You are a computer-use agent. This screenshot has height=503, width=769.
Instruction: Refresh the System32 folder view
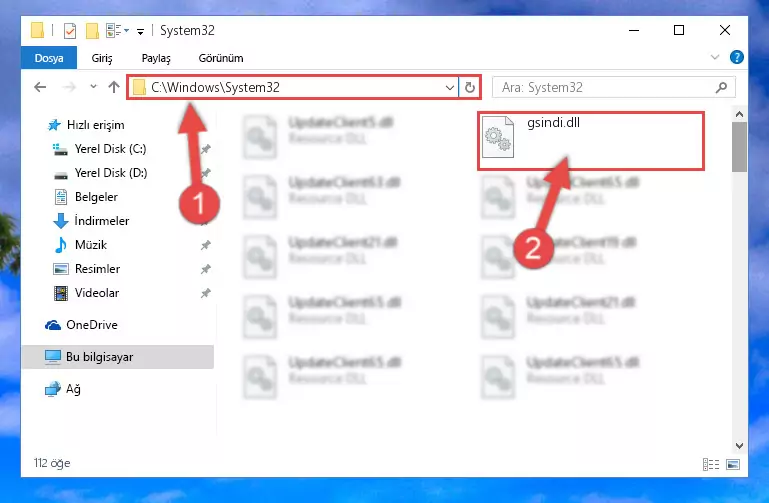point(470,88)
